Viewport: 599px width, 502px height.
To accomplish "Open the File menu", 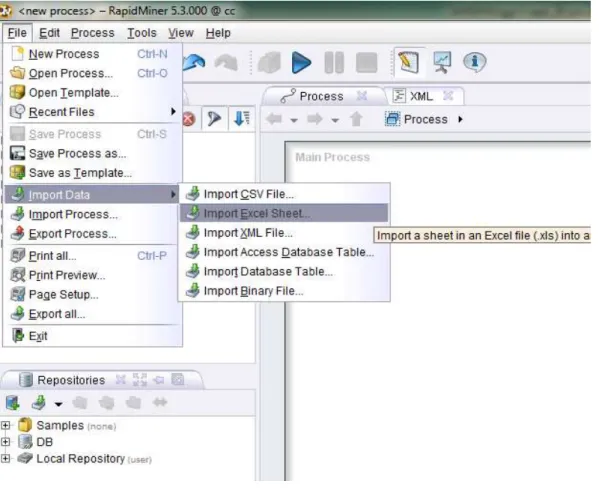I will click(17, 33).
